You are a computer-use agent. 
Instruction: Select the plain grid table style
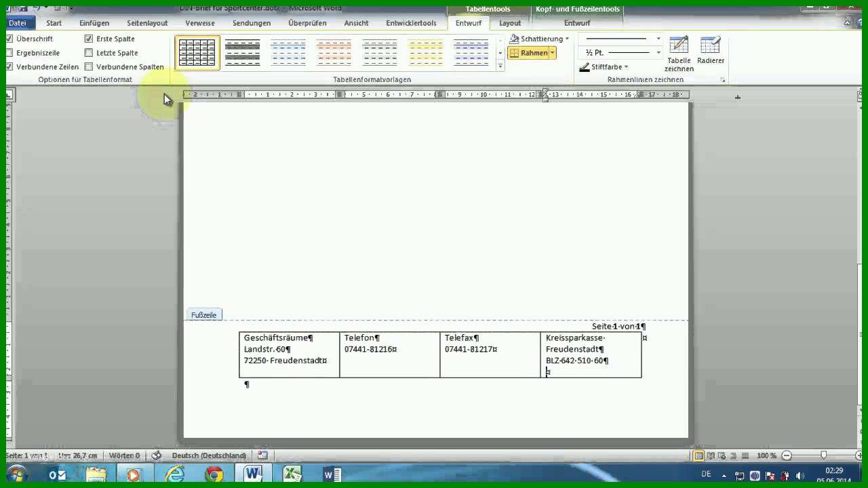[x=197, y=52]
